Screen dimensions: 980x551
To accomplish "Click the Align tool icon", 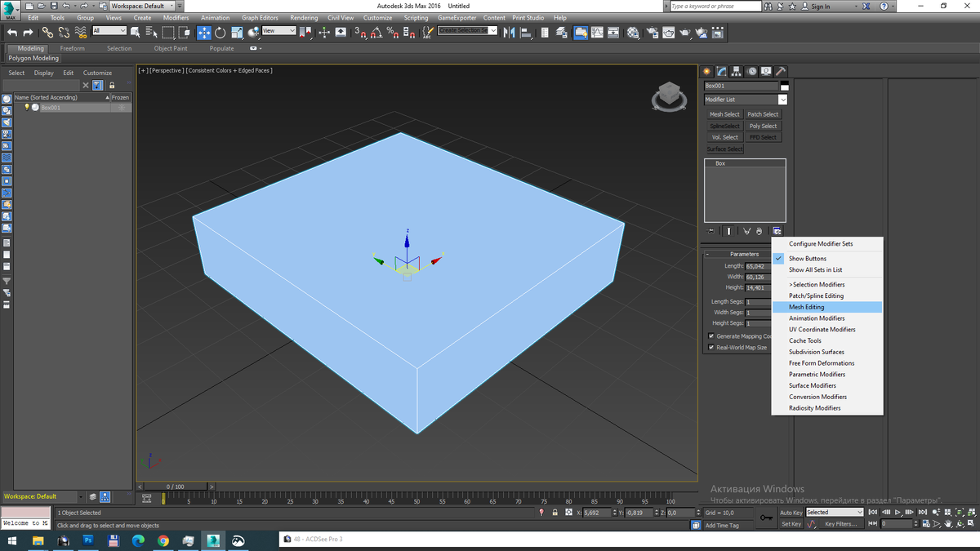I will [526, 33].
